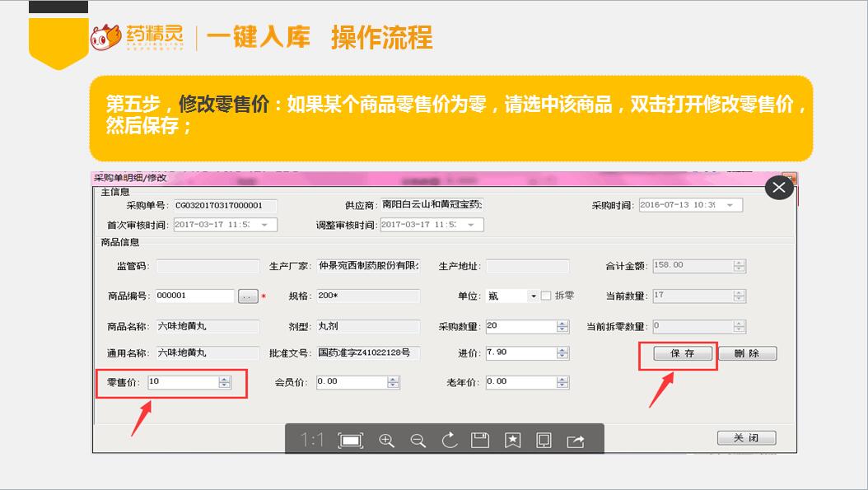Screen dimensions: 868x490
Task: Open the 单位 unit dropdown
Action: coord(533,296)
